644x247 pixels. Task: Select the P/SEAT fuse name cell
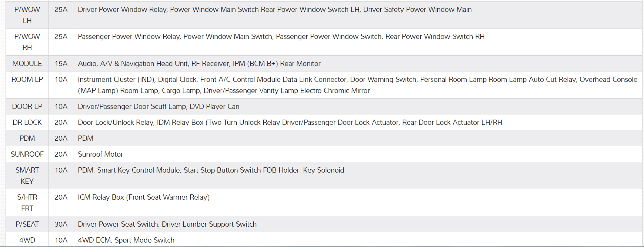coord(27,224)
